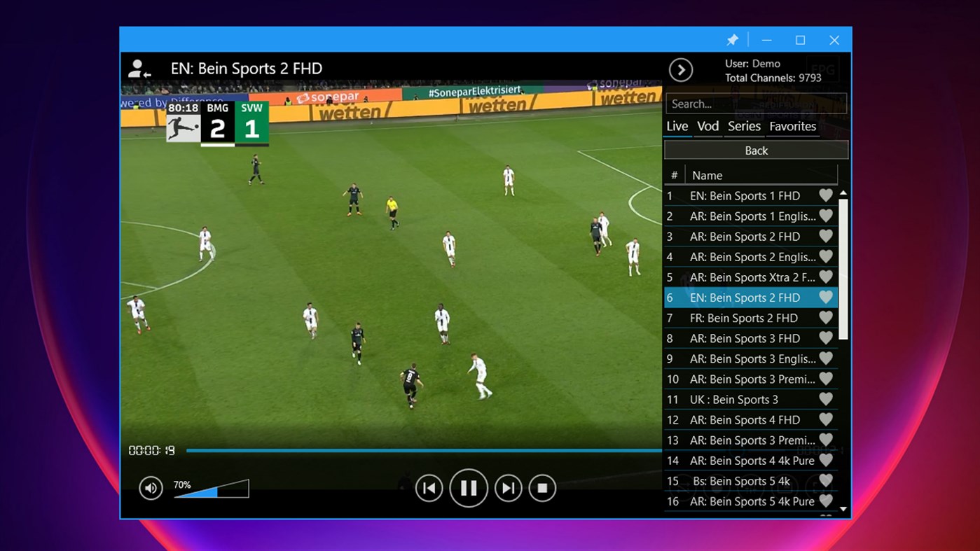This screenshot has width=980, height=551.
Task: Mute audio with the speaker icon
Action: point(151,488)
